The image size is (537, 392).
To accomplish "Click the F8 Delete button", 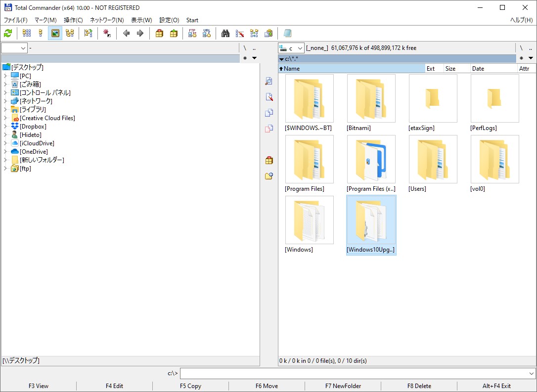I will 419,386.
